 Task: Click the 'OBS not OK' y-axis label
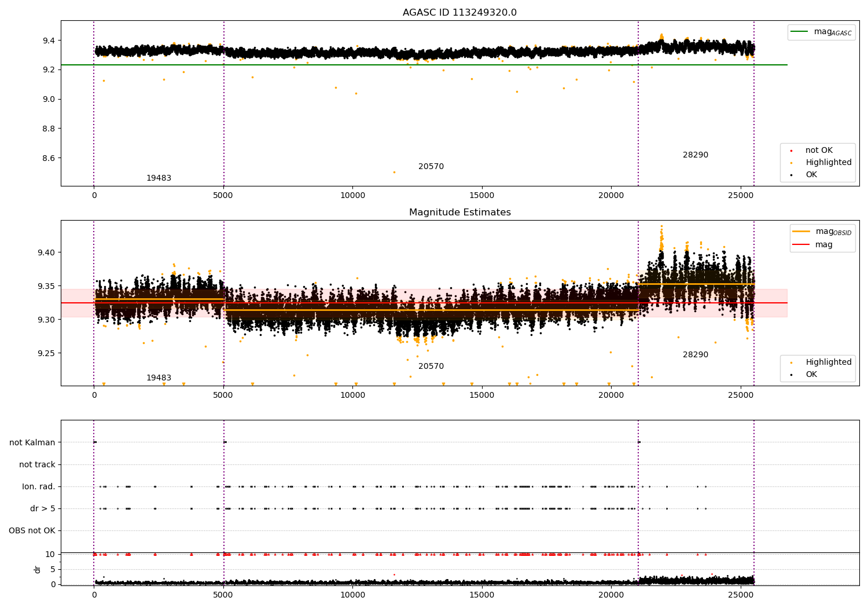pyautogui.click(x=32, y=531)
